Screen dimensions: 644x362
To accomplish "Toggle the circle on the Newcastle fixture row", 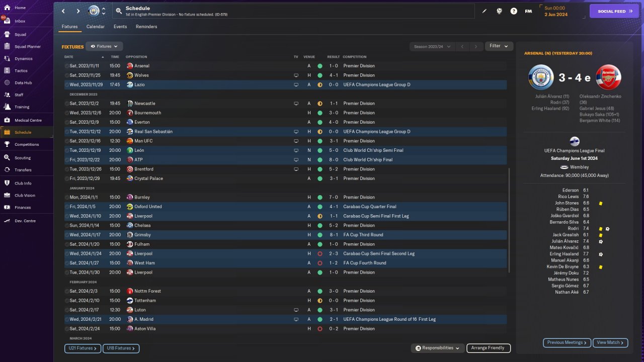I will click(67, 104).
